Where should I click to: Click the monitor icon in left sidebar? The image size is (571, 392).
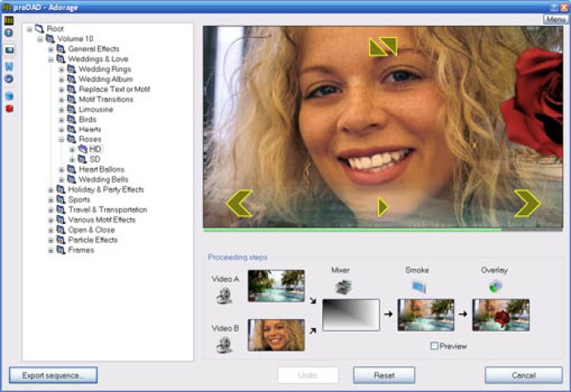click(9, 50)
